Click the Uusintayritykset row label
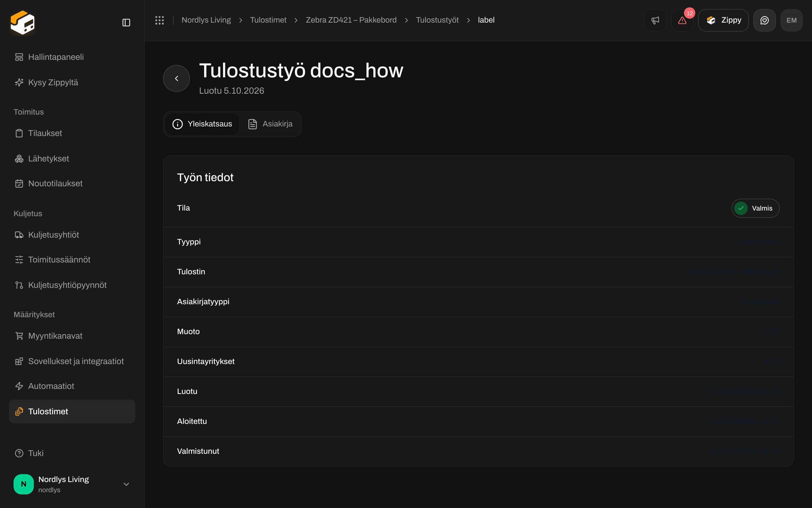The image size is (812, 508). tap(206, 362)
